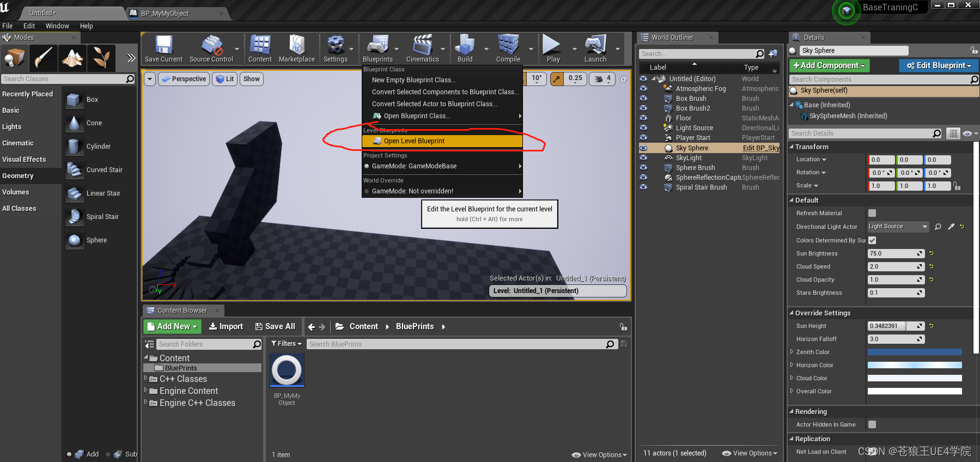This screenshot has height=462, width=980.
Task: Click the Edit BP_Sky link in outliner
Action: 761,148
